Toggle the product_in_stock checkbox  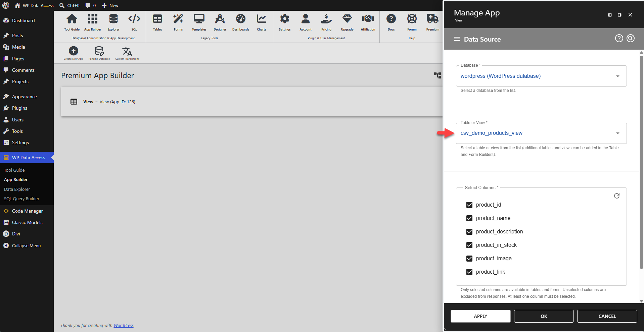pyautogui.click(x=469, y=245)
